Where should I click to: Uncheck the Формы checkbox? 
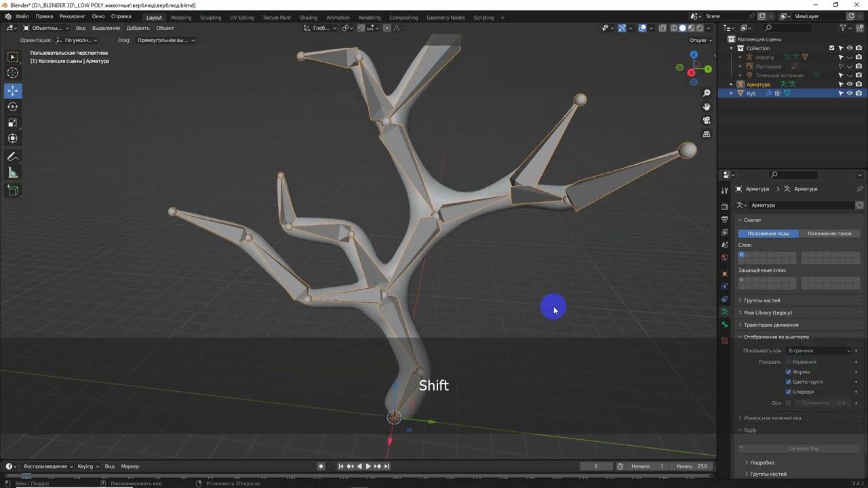[x=789, y=372]
